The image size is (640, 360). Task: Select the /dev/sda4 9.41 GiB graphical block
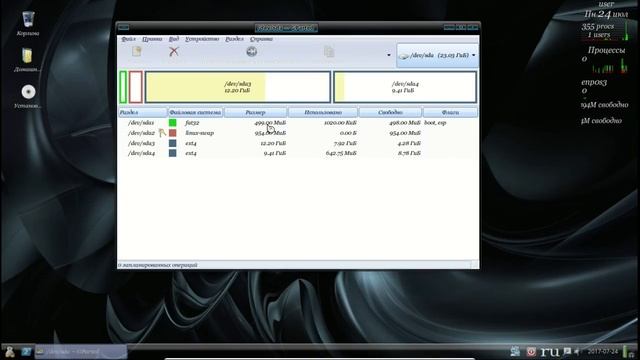coord(405,87)
